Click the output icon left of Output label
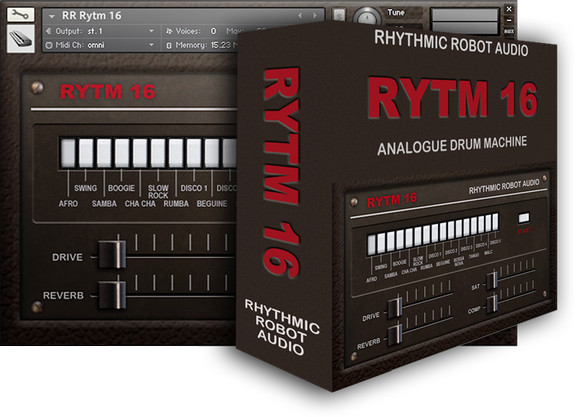The image size is (576, 417). 48,31
